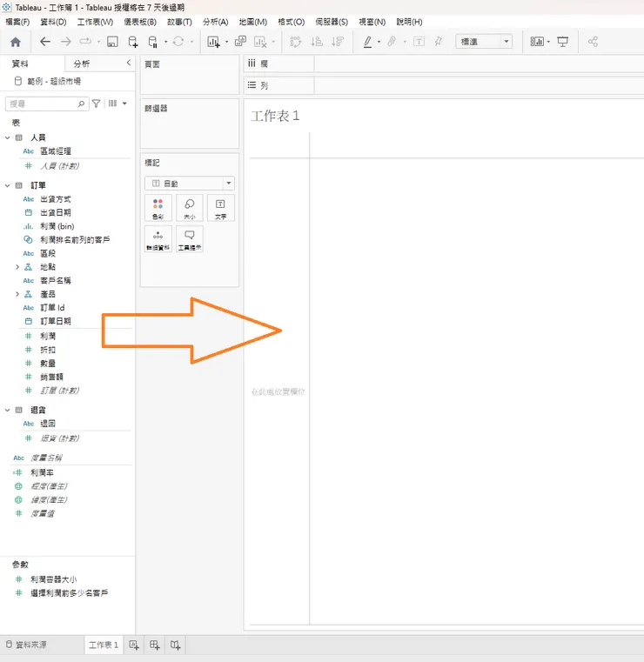Screen dimensions: 644x662
Task: Select the 利潤 measure field
Action: (48, 336)
